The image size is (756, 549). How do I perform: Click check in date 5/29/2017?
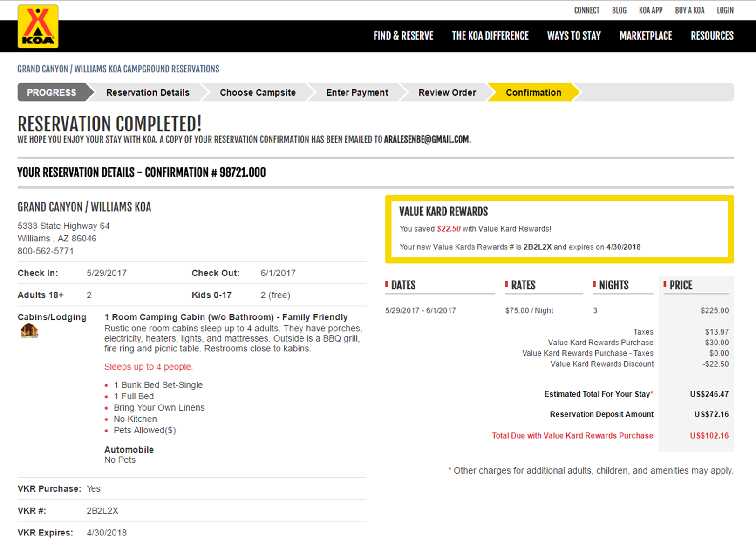[x=106, y=273]
